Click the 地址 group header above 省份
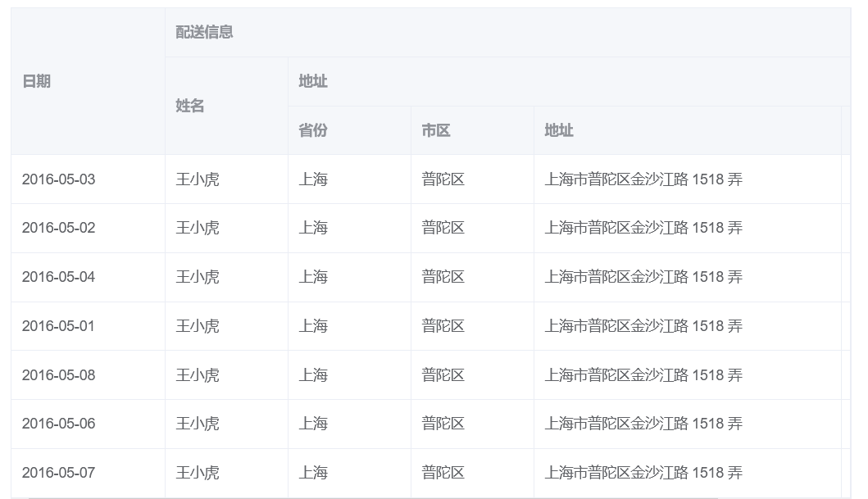 tap(313, 81)
